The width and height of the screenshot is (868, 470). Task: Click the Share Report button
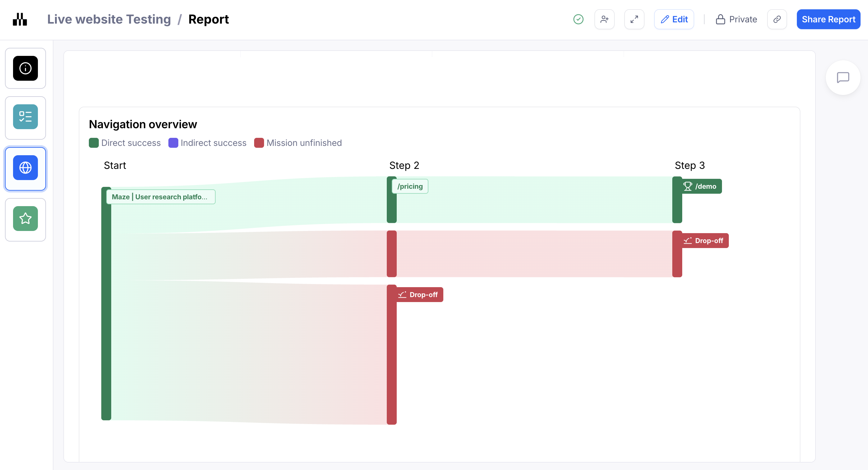coord(828,19)
